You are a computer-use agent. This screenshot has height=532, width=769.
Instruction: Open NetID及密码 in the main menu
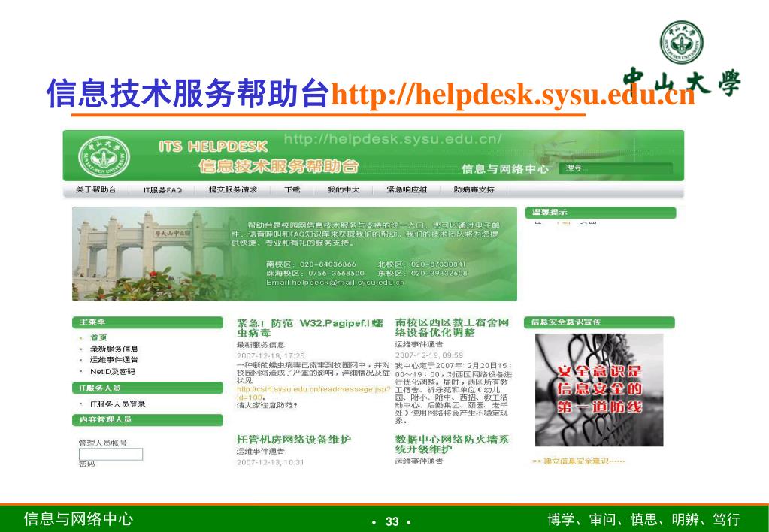coord(112,372)
